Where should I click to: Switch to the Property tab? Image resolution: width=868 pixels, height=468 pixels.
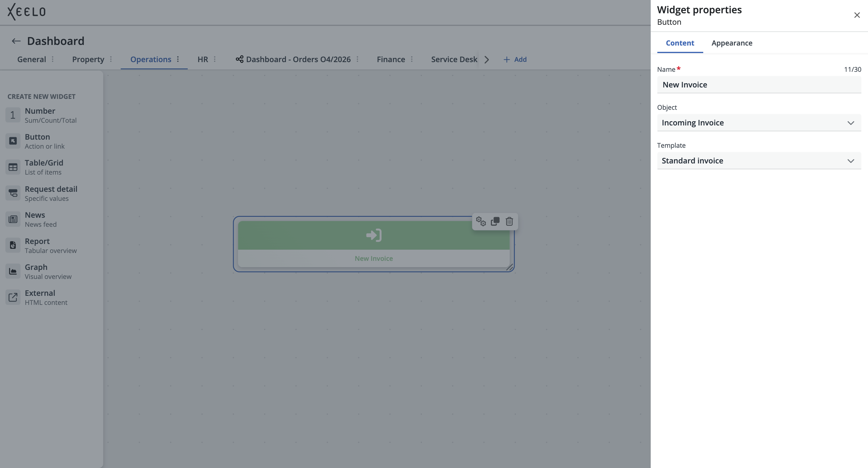pos(88,59)
